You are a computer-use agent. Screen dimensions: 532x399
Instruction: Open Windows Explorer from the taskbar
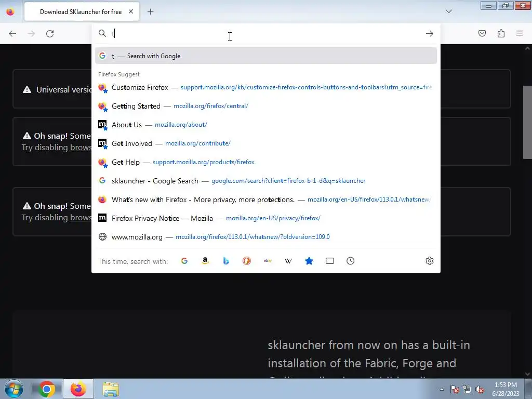[111, 389]
